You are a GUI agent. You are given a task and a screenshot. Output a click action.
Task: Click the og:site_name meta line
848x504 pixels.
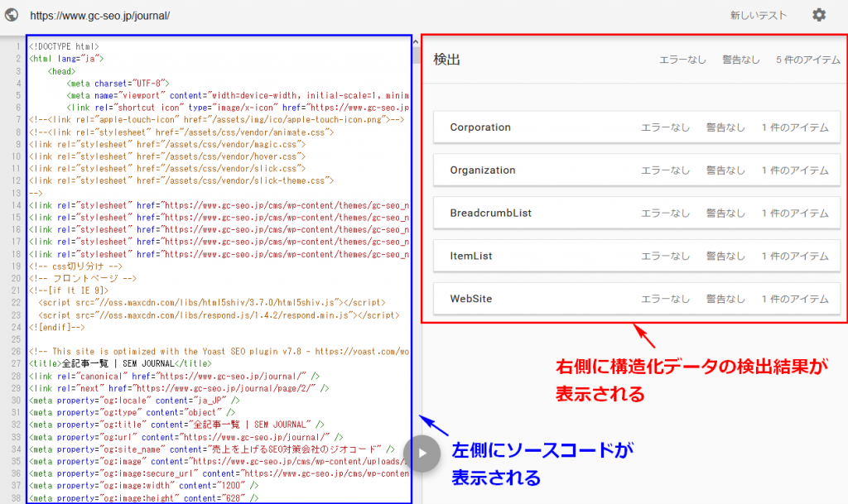click(x=212, y=449)
